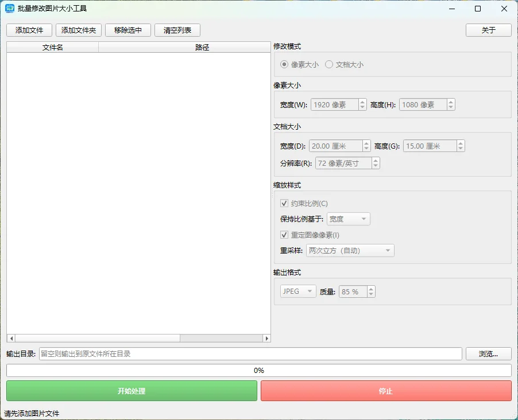
Task: Increase 质量 value with up arrow
Action: pos(371,289)
